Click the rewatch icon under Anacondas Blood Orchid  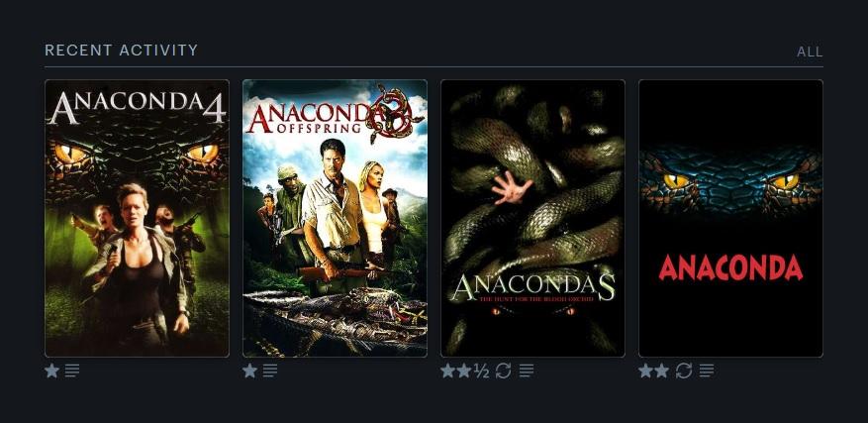[x=503, y=370]
